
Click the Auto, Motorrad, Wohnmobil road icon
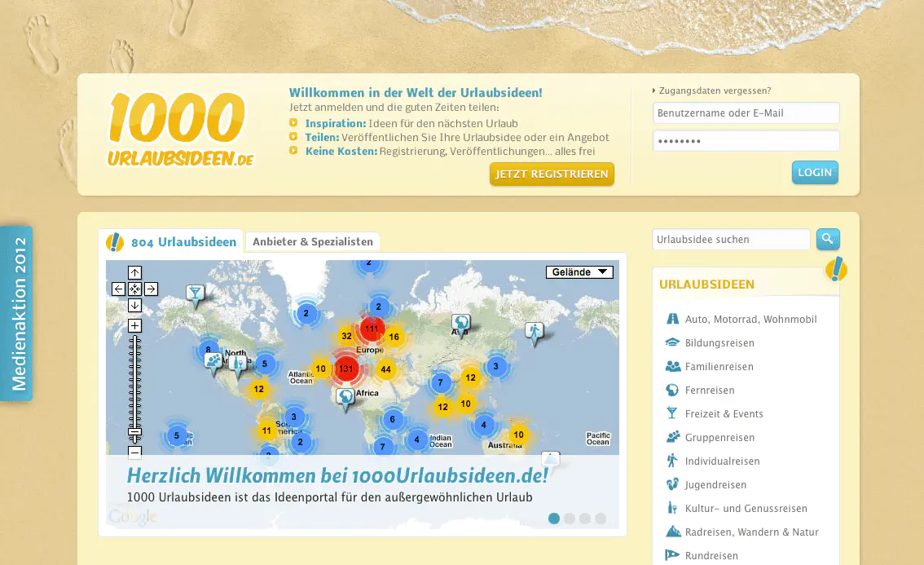point(672,319)
